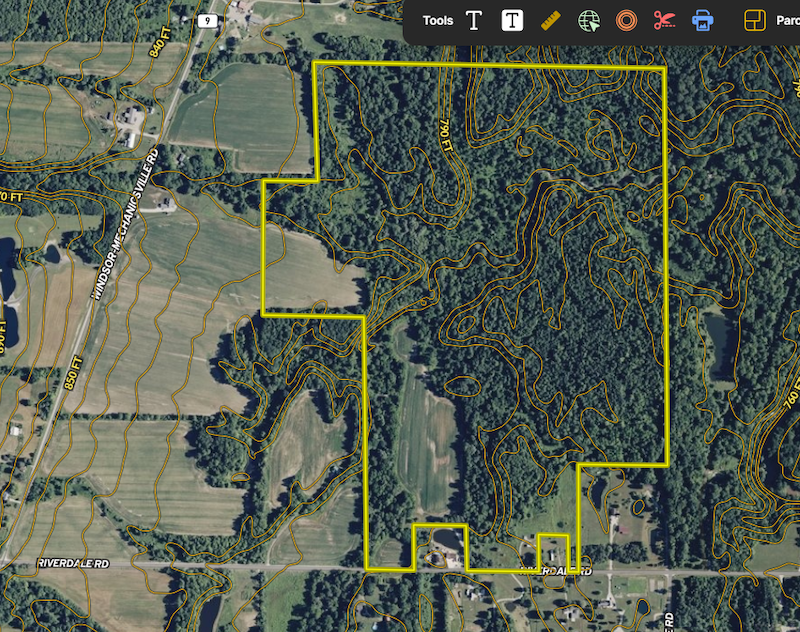The width and height of the screenshot is (800, 632).
Task: Click the yellow parcel layout icon
Action: (x=755, y=20)
